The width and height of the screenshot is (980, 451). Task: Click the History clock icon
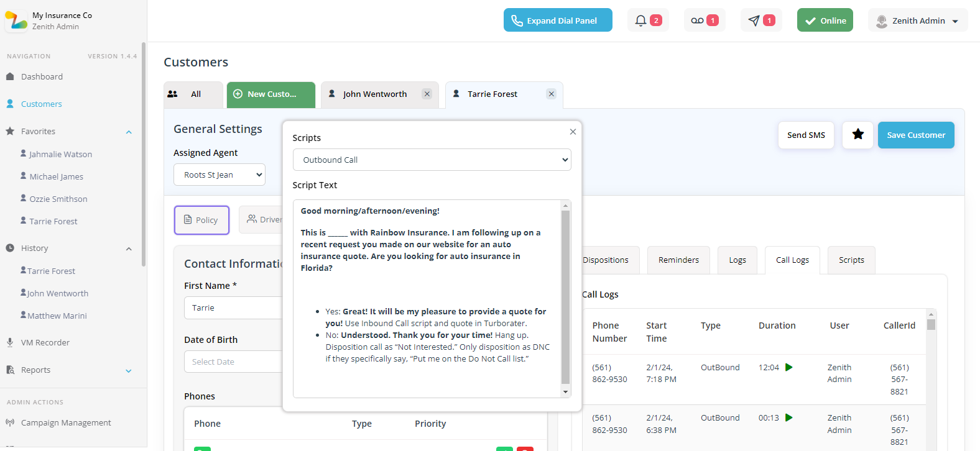pos(10,248)
